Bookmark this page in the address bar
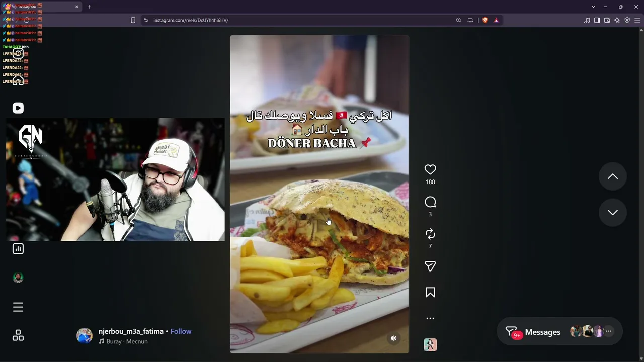This screenshot has width=644, height=362. click(x=133, y=20)
